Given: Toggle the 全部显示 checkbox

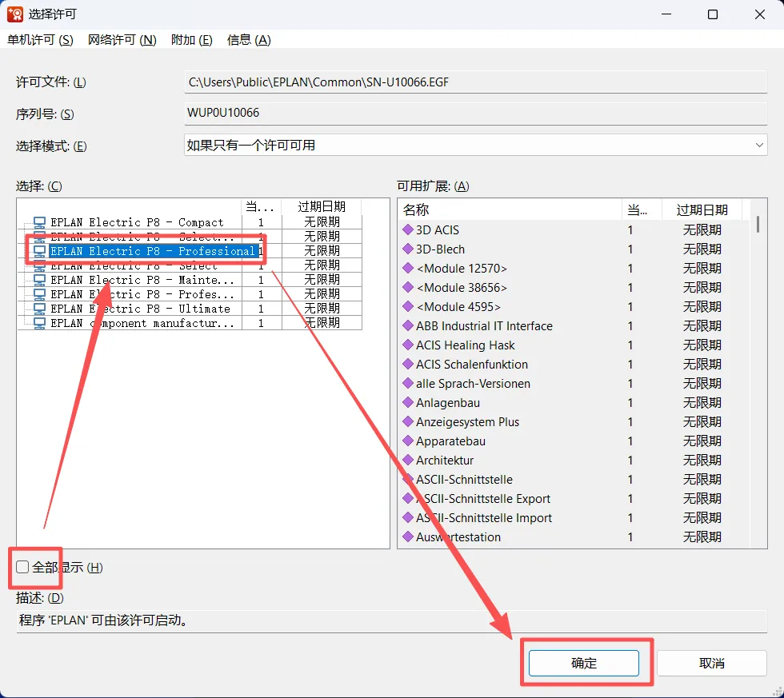Looking at the screenshot, I should click(x=22, y=567).
